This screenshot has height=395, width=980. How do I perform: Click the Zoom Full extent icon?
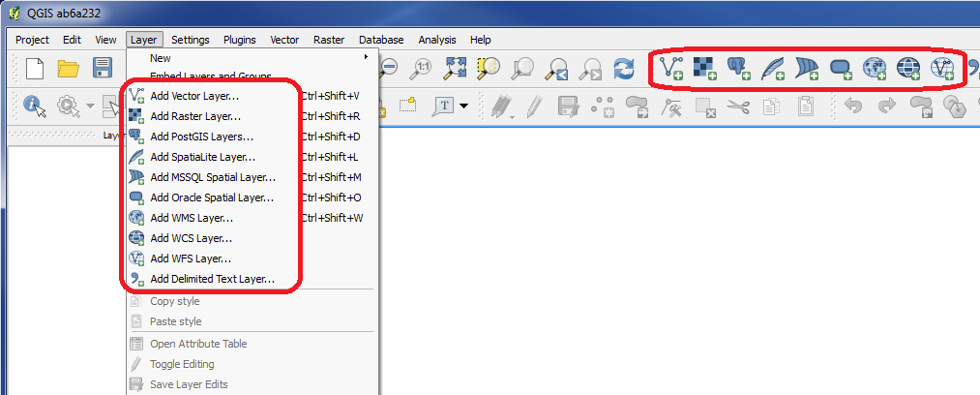457,68
